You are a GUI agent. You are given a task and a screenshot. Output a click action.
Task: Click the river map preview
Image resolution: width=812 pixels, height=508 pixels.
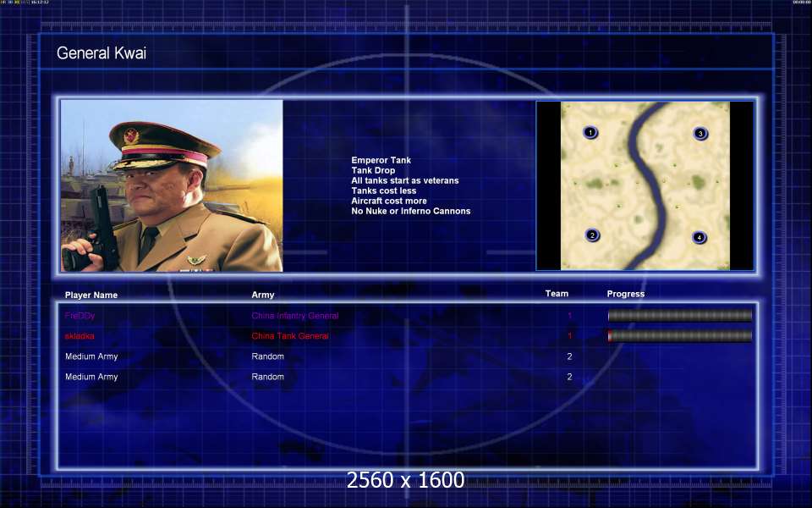coord(645,185)
